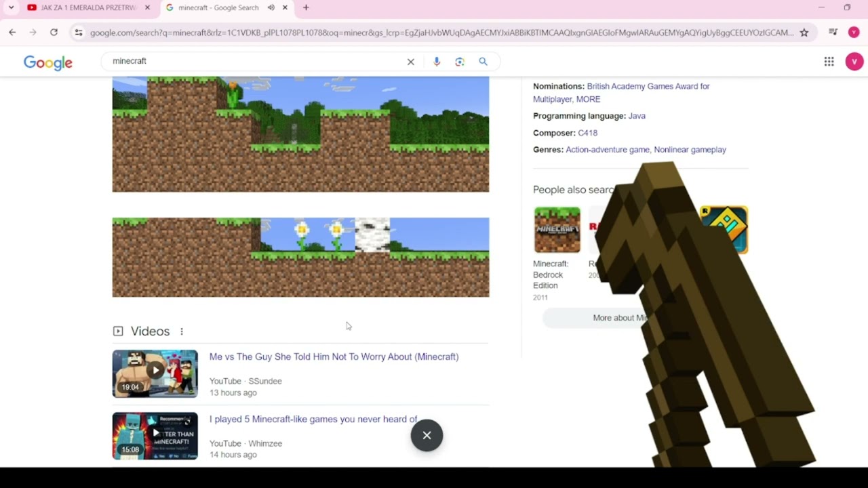Open the Java programming language link
The height and width of the screenshot is (488, 868).
click(x=637, y=116)
